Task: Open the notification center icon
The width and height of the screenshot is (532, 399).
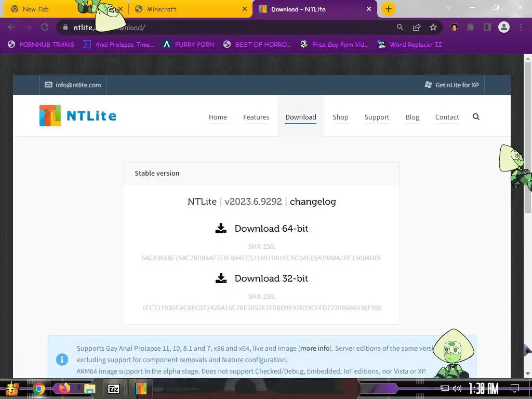Action: pos(515,389)
